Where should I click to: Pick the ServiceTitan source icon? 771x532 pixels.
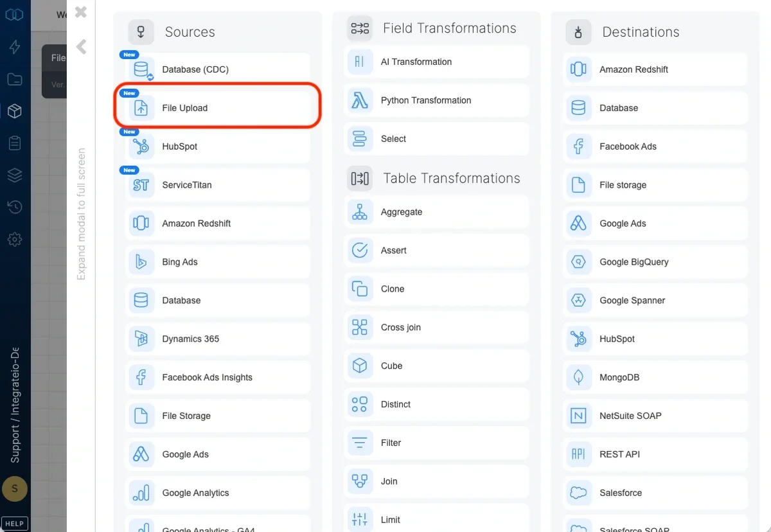pyautogui.click(x=141, y=185)
